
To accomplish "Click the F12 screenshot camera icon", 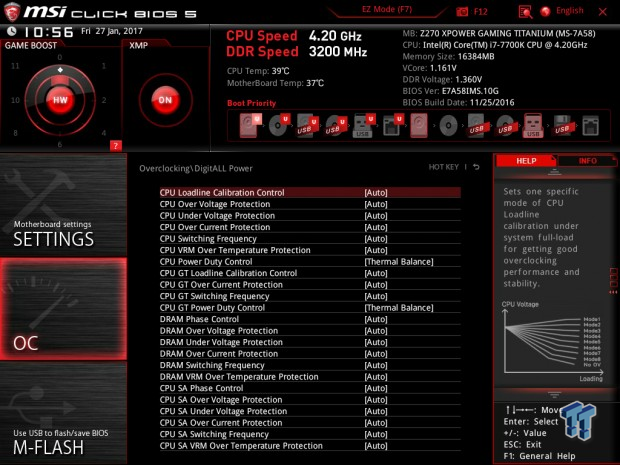I will coord(462,12).
